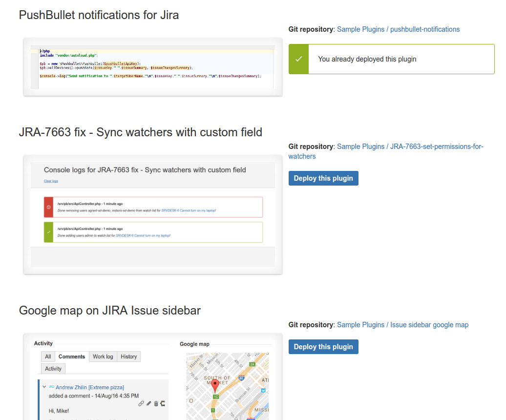
Task: Open the History tab
Action: click(129, 357)
